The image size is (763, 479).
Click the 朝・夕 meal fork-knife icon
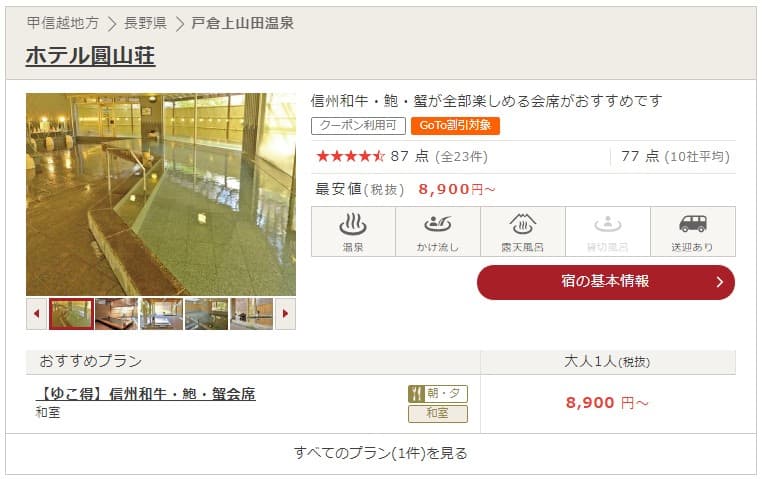tap(417, 394)
